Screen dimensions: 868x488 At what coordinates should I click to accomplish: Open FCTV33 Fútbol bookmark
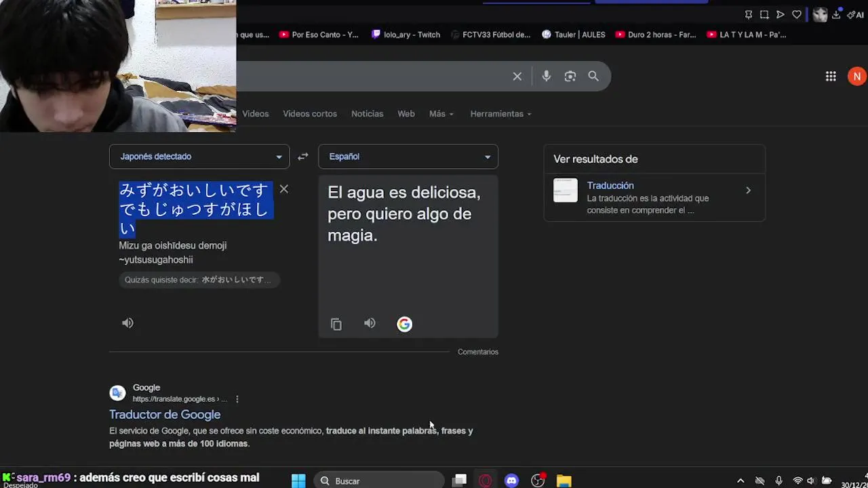[x=490, y=35]
